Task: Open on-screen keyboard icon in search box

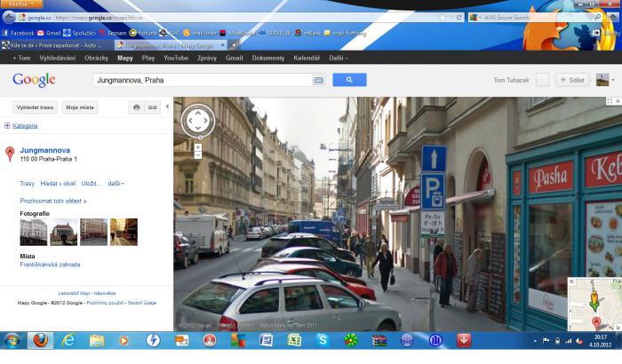Action: coord(318,80)
